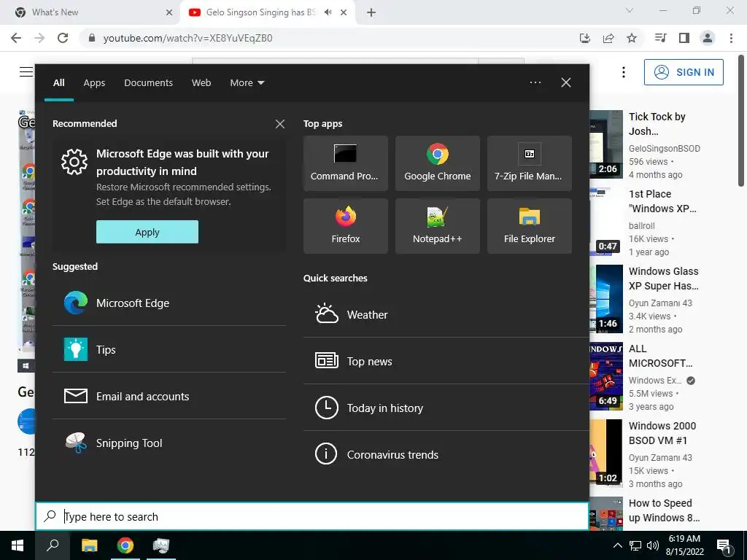Mute the Gelo Singson tab audio
Screen dimensions: 747x560
[x=328, y=12]
